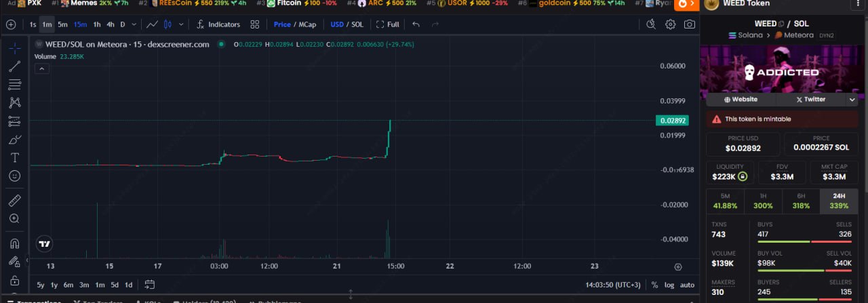The height and width of the screenshot is (303, 868).
Task: Select the brush drawing tool
Action: (14, 140)
